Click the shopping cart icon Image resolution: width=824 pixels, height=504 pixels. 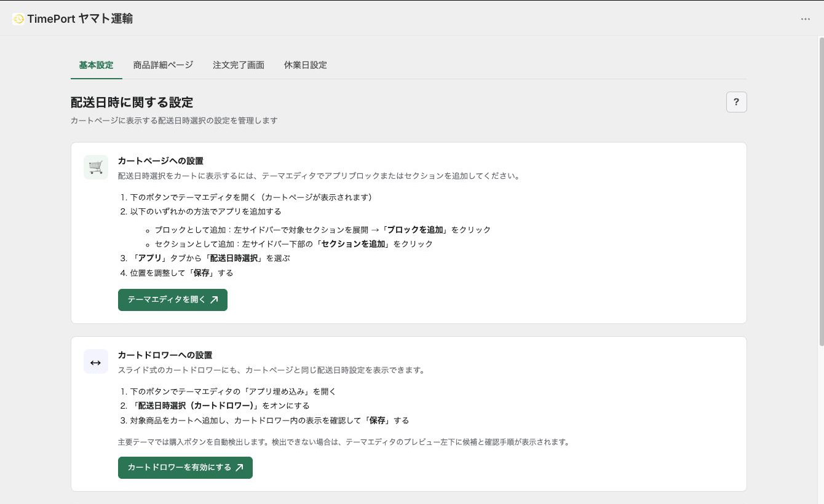click(95, 167)
